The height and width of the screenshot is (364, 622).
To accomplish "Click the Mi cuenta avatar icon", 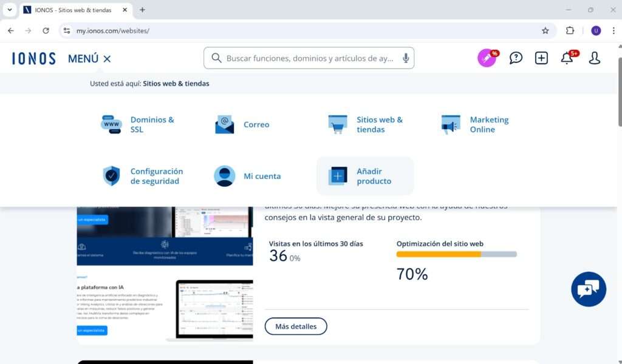I will (x=225, y=176).
